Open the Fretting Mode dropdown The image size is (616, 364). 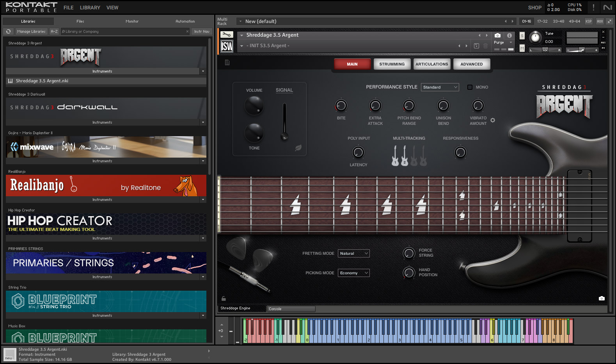click(x=353, y=254)
